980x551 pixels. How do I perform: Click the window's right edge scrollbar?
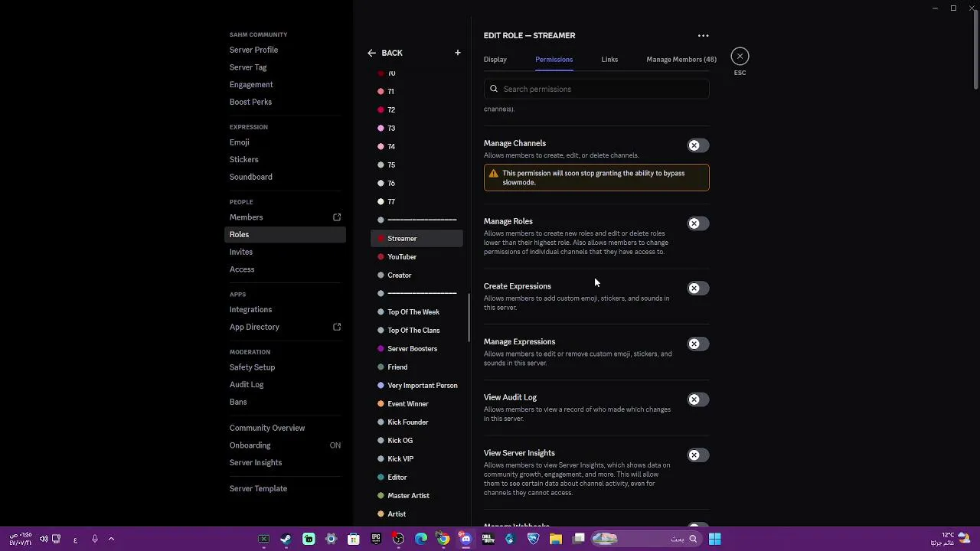(975, 51)
